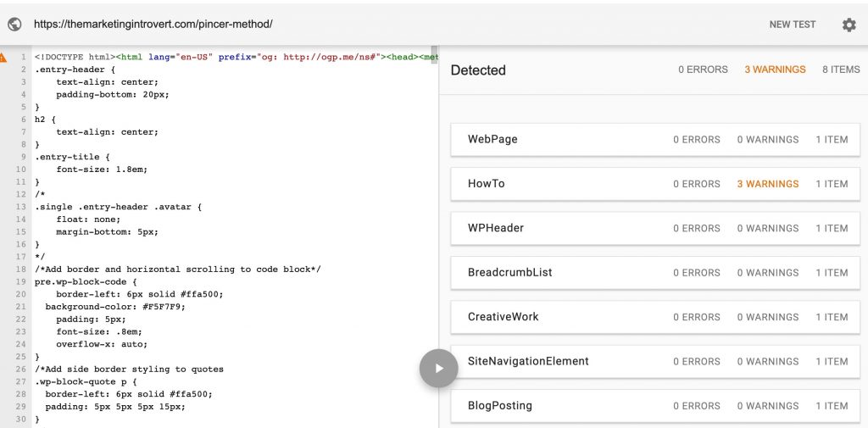Click the font-size: .8em line
The height and width of the screenshot is (428, 868).
point(99,331)
